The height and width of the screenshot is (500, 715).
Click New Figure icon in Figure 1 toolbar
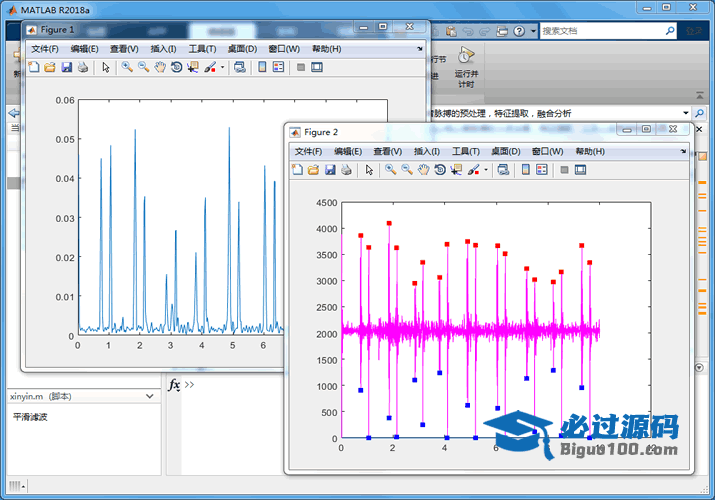(x=34, y=67)
